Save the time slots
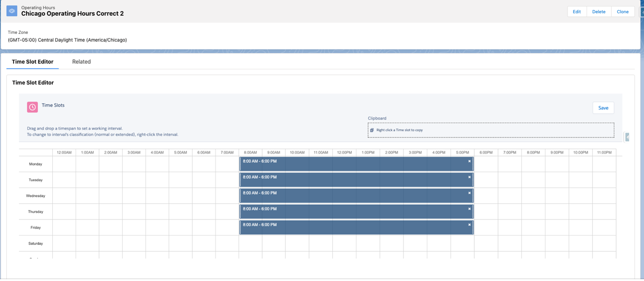This screenshot has height=281, width=644. click(x=603, y=108)
